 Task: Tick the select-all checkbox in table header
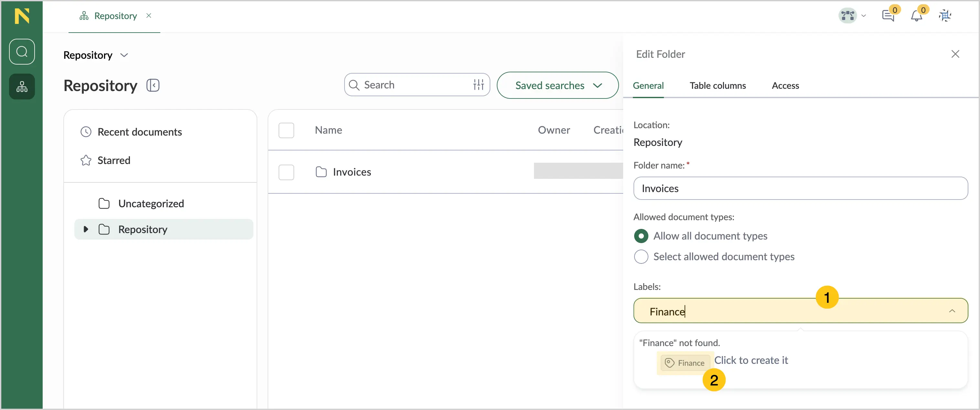click(x=286, y=130)
